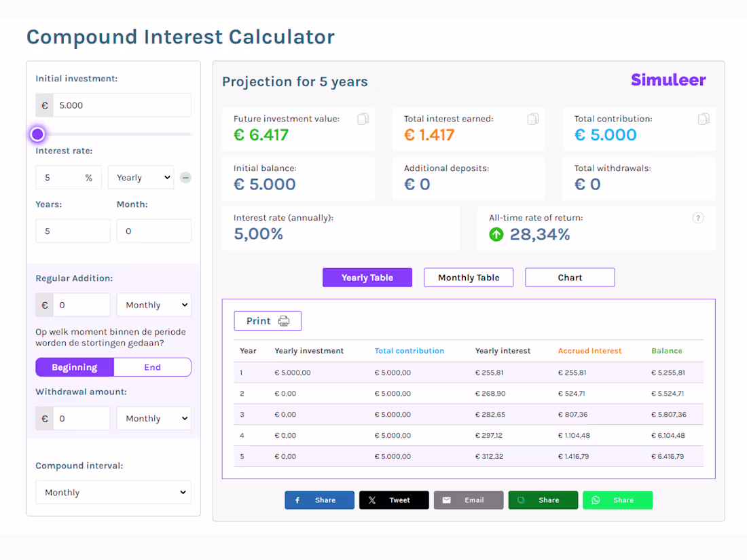Click the yearly interest € 312,32
Image resolution: width=747 pixels, height=560 pixels.
pyautogui.click(x=489, y=457)
